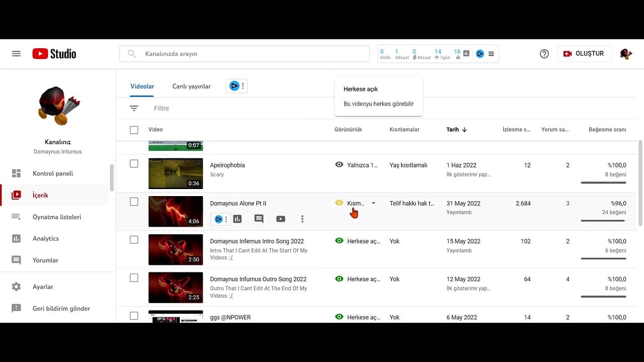Click the extension icon under Domaynus Alone Pt II
The image size is (644, 362).
218,219
